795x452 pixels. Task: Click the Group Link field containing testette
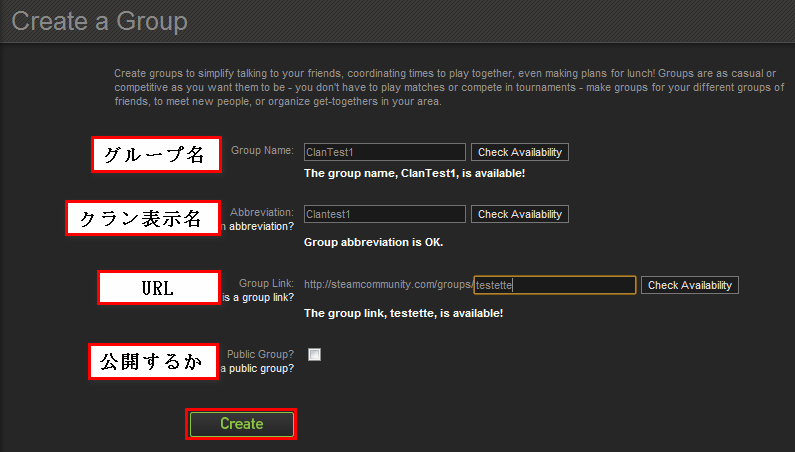[x=555, y=285]
